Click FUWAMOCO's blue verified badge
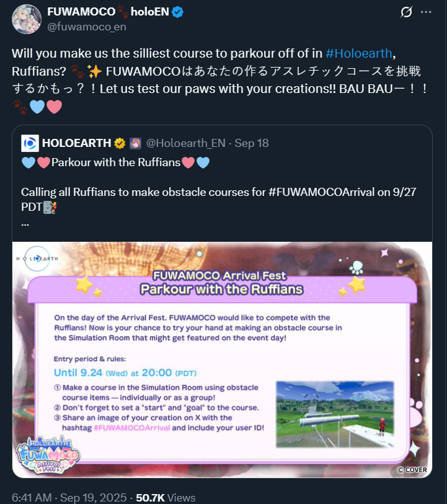The image size is (447, 504). [x=177, y=12]
